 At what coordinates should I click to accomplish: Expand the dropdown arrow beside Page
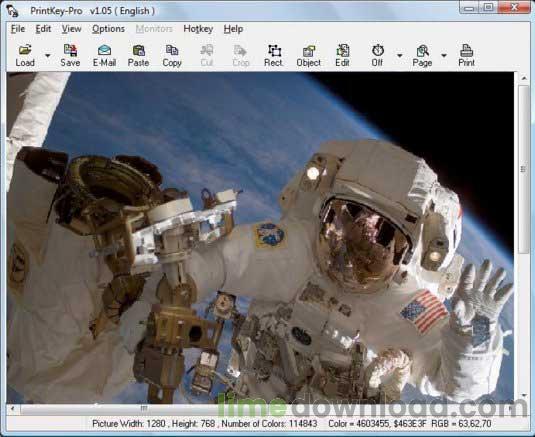(444, 56)
